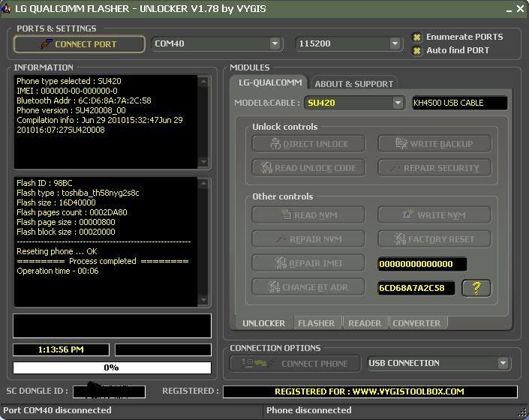Click the CONNECT PORT button
The width and height of the screenshot is (529, 420).
[x=80, y=44]
